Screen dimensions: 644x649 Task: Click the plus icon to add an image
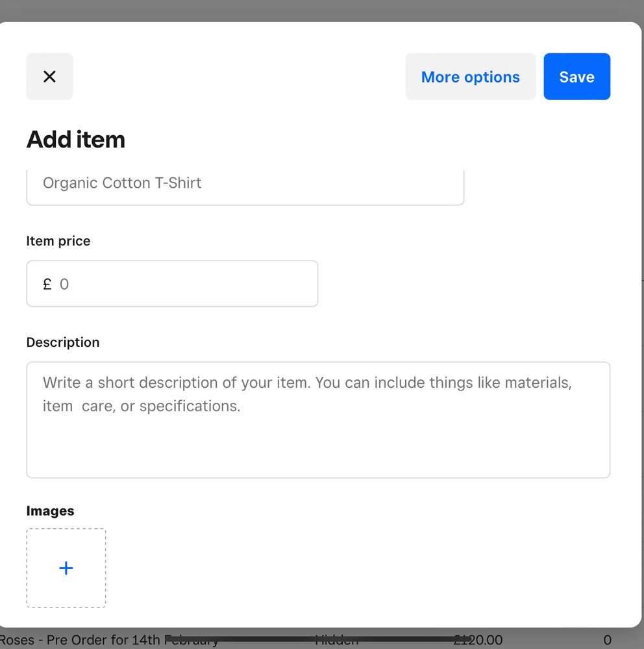[x=66, y=568]
